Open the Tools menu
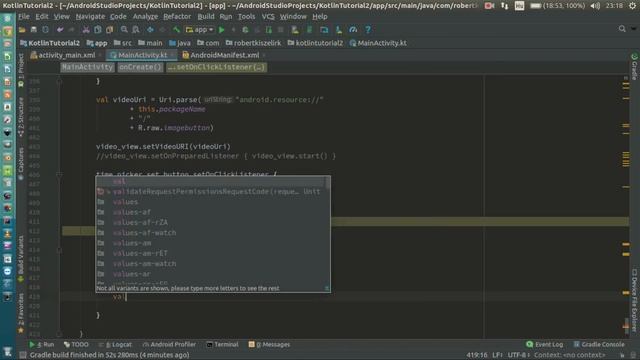The image size is (640, 360). coord(246,17)
